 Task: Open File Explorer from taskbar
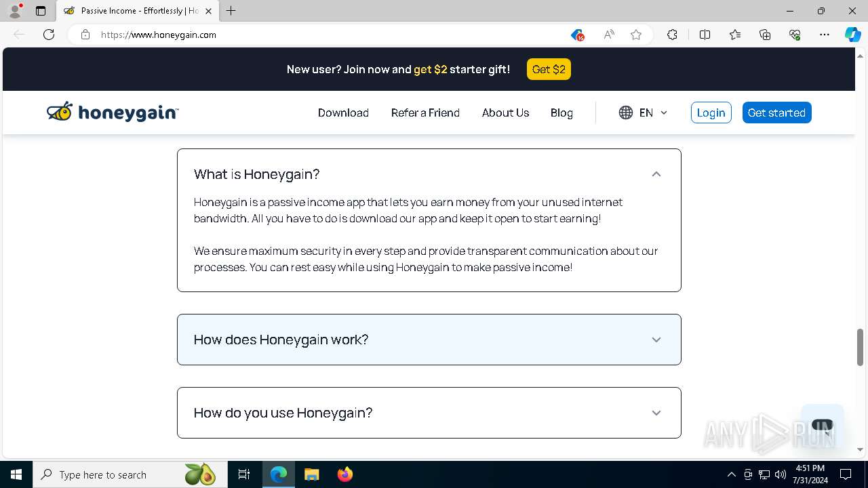pos(311,474)
